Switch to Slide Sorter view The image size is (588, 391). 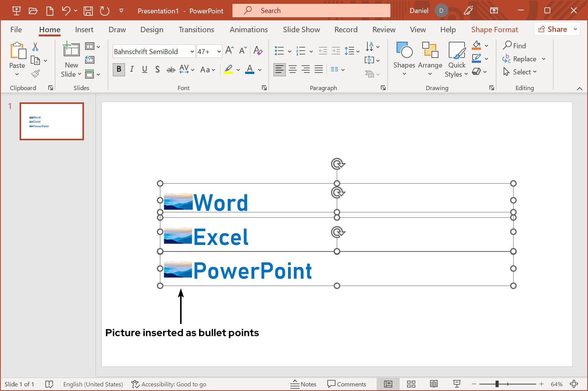pos(411,384)
